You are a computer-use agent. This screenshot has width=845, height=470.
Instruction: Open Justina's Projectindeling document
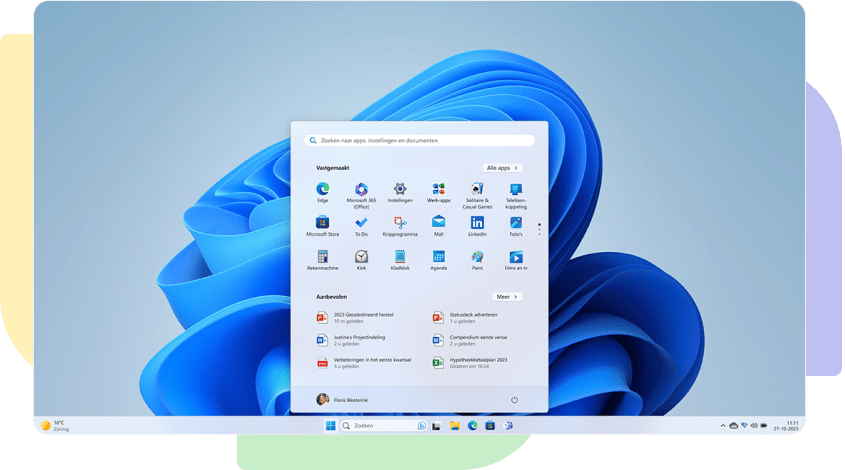[351, 340]
